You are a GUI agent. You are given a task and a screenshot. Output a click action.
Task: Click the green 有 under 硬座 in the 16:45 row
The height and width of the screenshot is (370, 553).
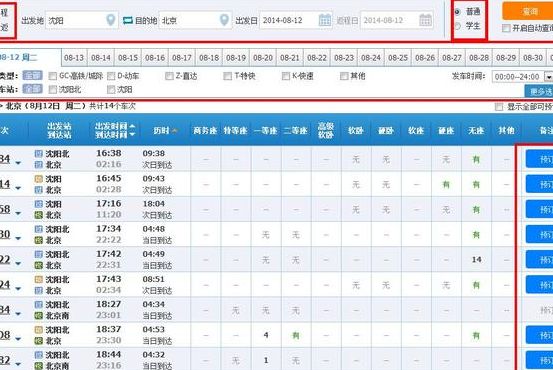point(446,184)
